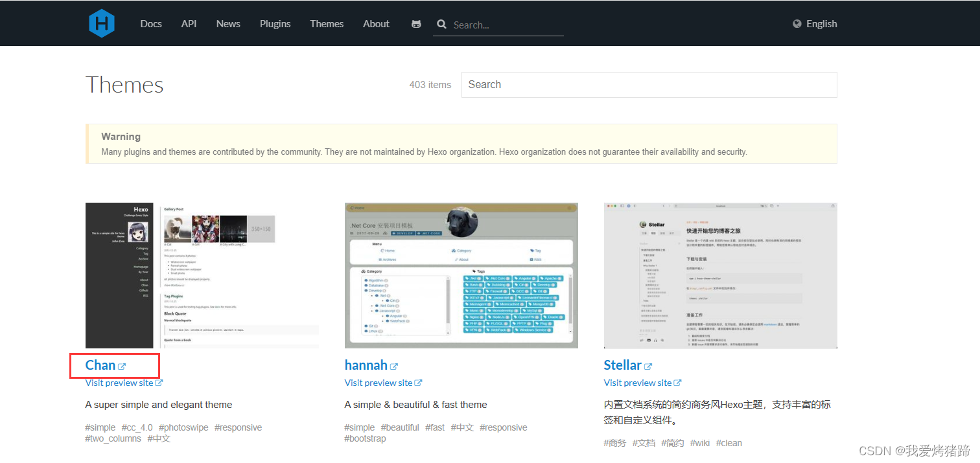Click external-link icon beside Stellar title
The image size is (980, 463).
pyautogui.click(x=648, y=367)
